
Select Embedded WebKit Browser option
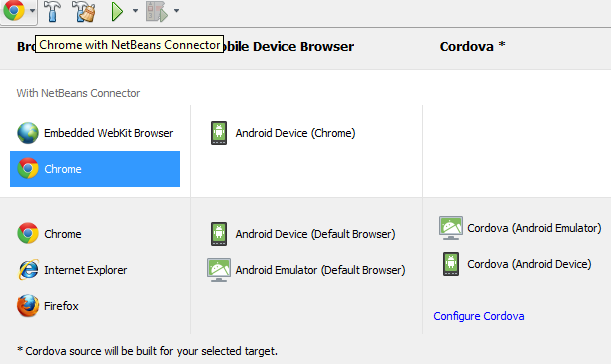95,133
